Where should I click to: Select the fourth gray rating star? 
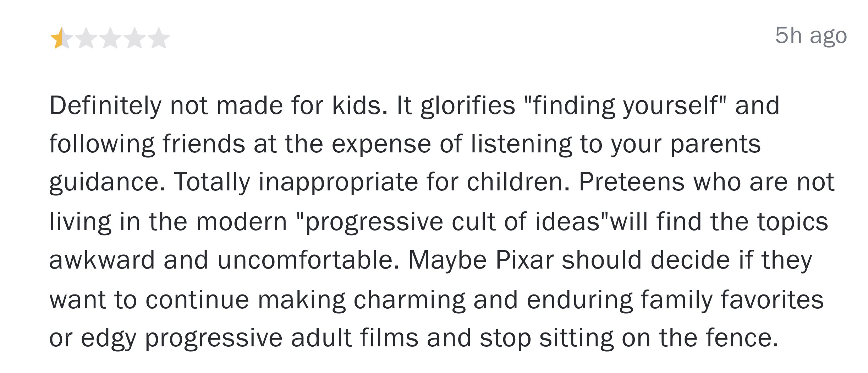click(134, 38)
